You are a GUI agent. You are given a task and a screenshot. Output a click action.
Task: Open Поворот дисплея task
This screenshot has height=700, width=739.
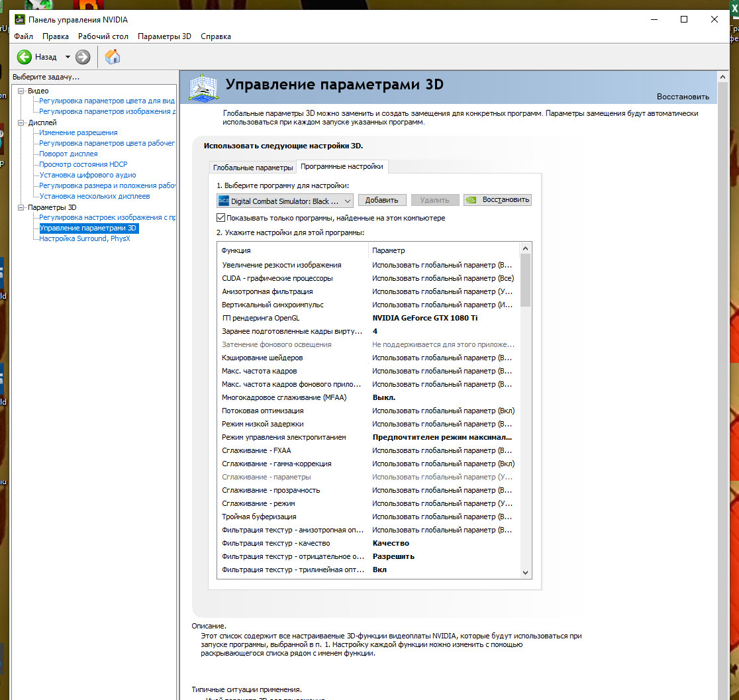point(68,154)
